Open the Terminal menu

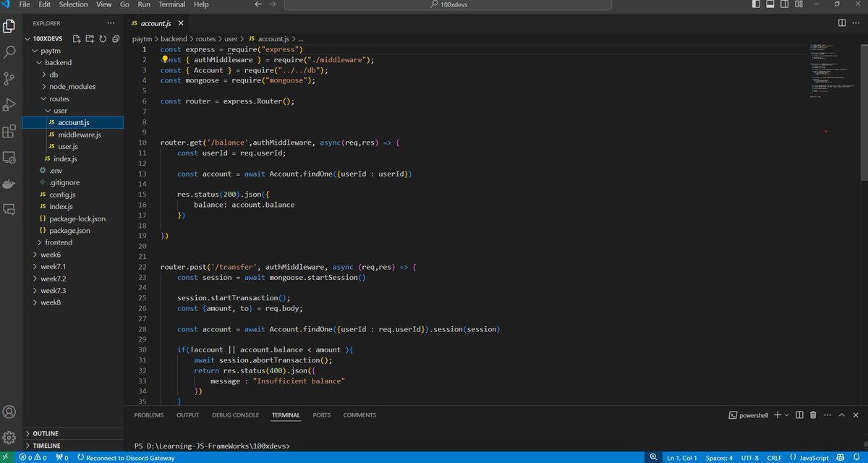coord(172,4)
